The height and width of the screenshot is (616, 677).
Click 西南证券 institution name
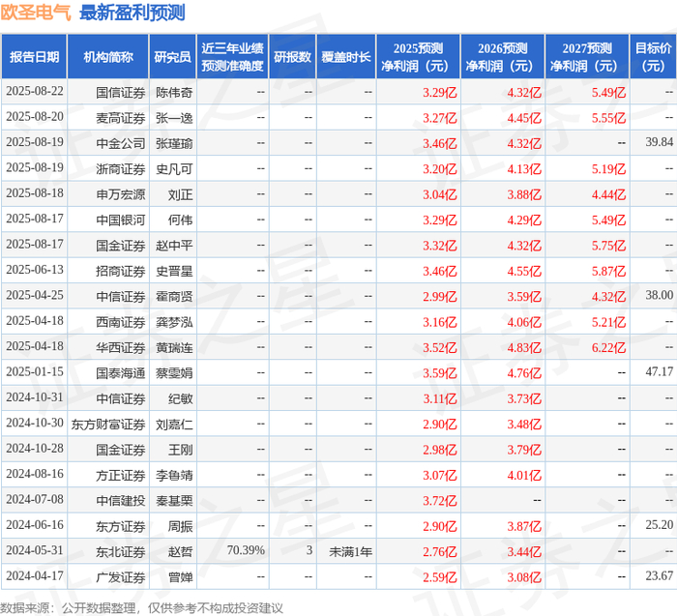(x=121, y=322)
